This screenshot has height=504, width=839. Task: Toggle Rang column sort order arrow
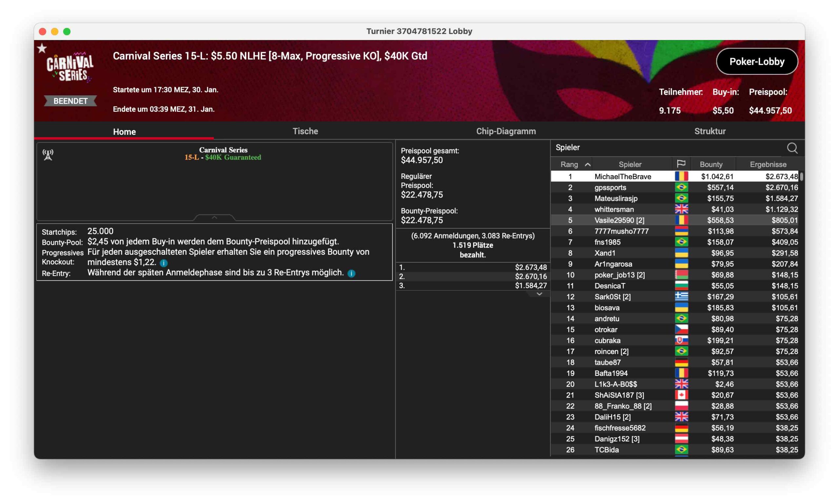(x=588, y=165)
